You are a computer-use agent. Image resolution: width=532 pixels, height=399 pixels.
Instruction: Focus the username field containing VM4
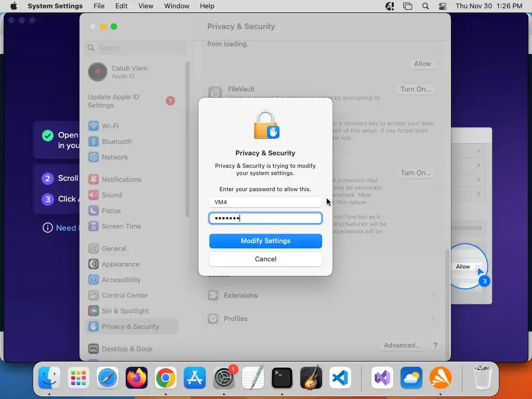click(x=265, y=202)
